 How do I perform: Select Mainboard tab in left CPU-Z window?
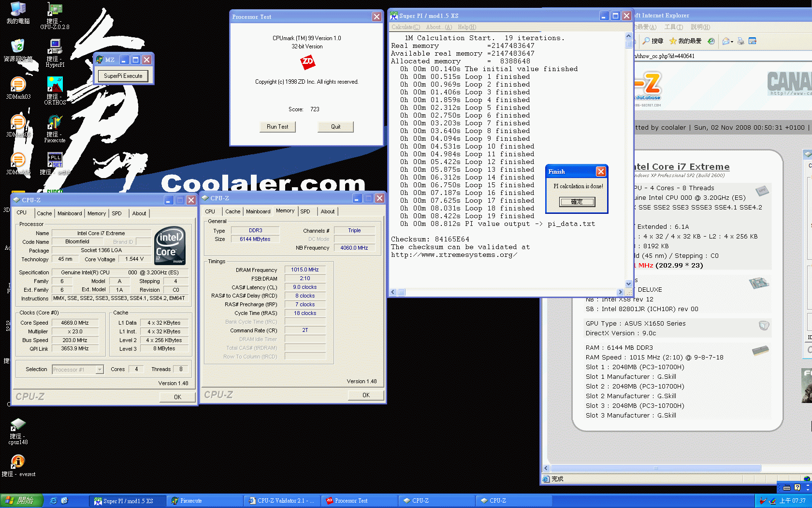(70, 213)
